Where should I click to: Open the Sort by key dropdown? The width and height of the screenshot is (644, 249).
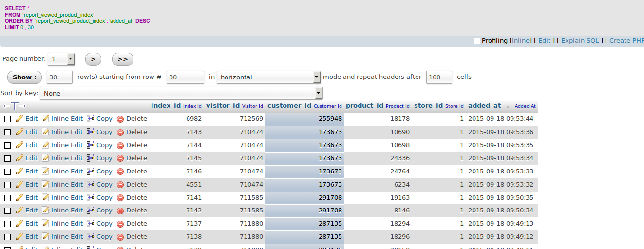tap(181, 93)
